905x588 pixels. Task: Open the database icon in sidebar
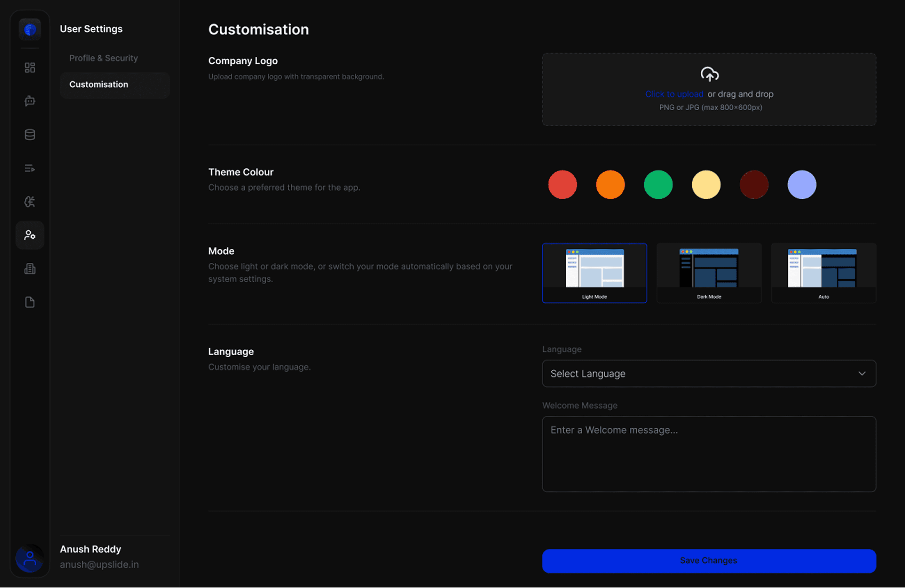30,135
